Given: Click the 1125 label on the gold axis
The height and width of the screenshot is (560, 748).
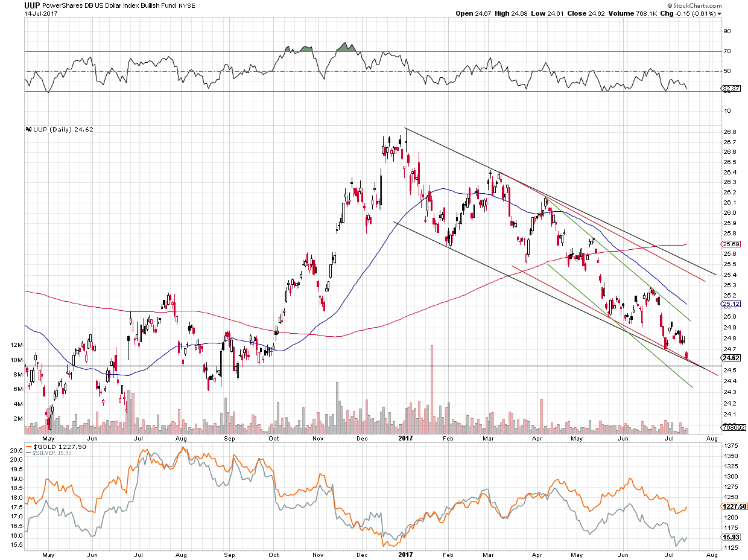Looking at the screenshot, I should click(x=731, y=548).
